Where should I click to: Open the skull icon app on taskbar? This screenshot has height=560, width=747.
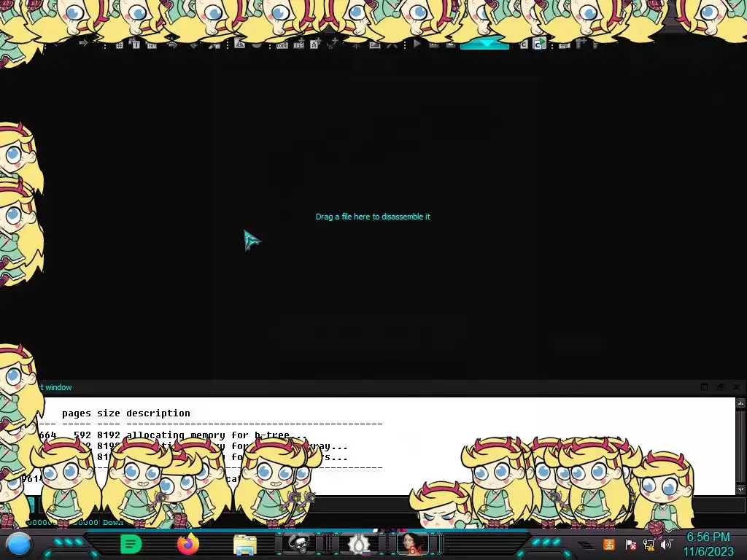tap(300, 543)
